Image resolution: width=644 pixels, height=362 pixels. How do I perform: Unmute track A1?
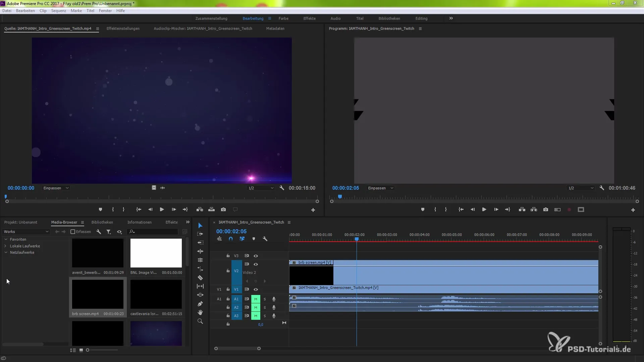tap(256, 299)
